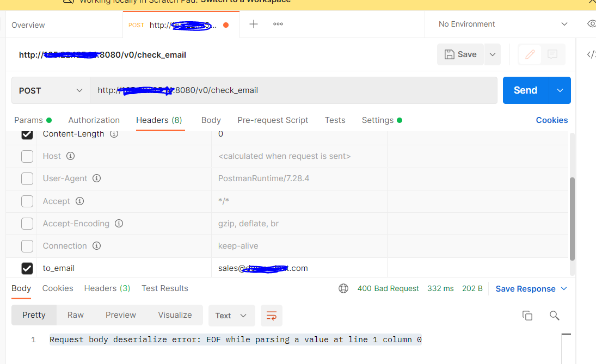Search the response with magnifier icon

point(554,315)
